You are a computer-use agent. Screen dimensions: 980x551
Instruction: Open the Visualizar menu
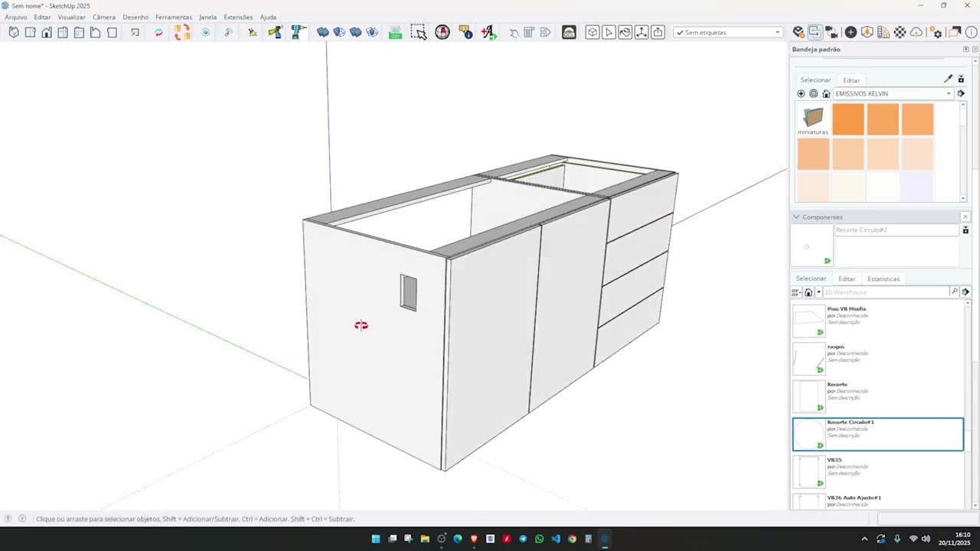(72, 17)
